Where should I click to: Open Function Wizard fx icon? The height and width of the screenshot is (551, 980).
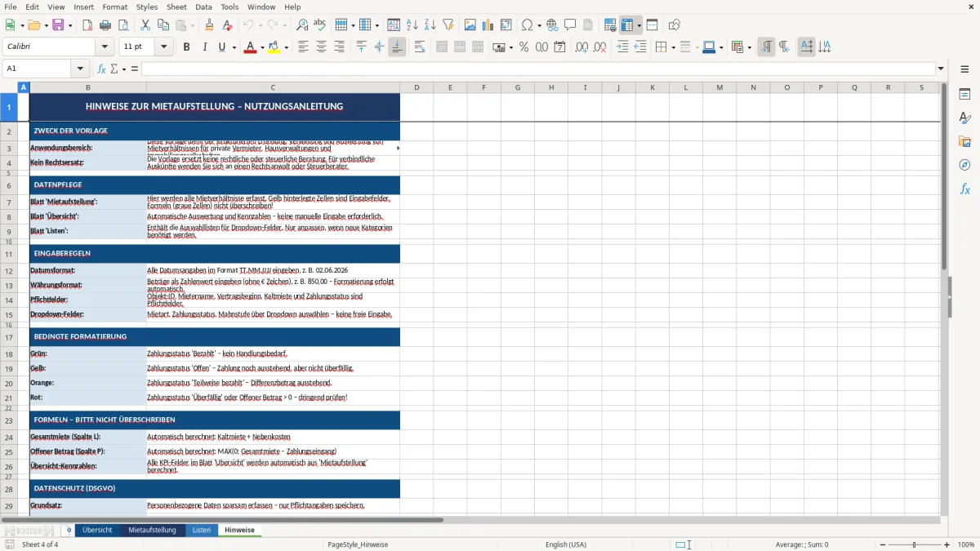pos(102,69)
